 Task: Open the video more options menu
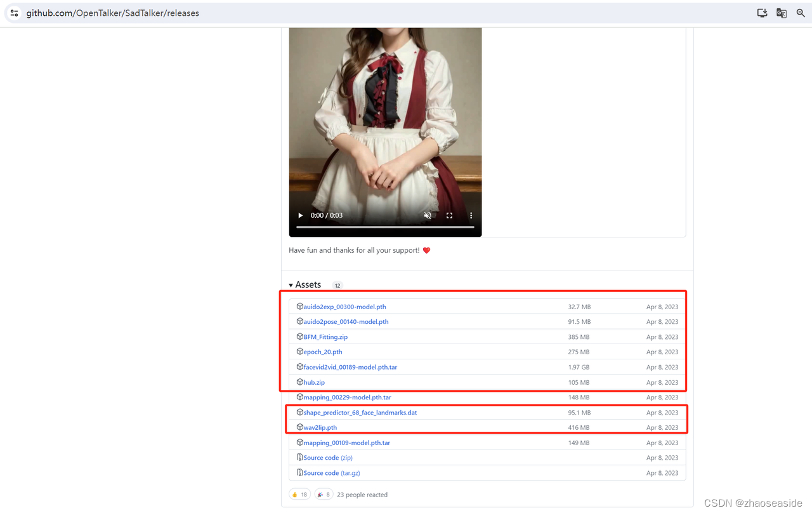click(471, 215)
